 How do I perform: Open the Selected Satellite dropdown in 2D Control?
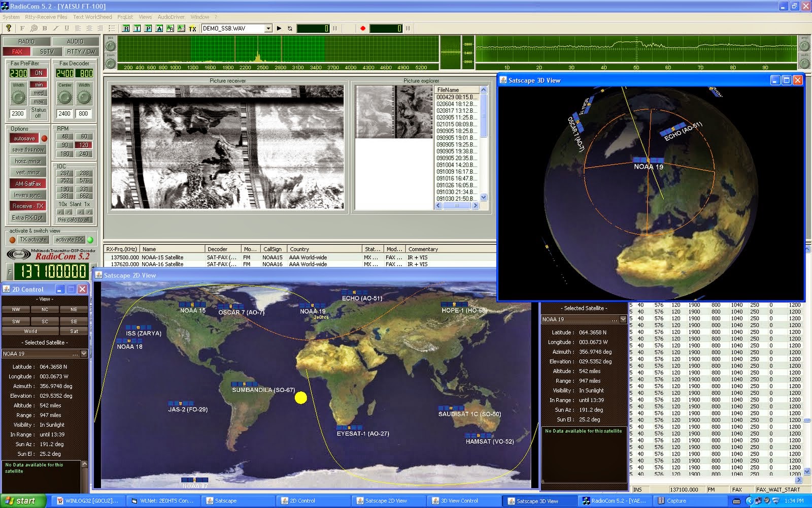pos(83,353)
